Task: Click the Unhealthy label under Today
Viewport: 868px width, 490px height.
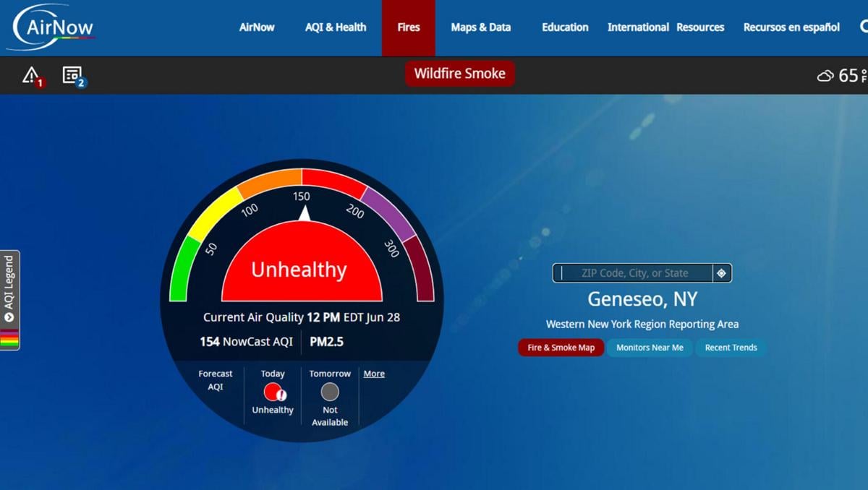Action: [x=273, y=410]
